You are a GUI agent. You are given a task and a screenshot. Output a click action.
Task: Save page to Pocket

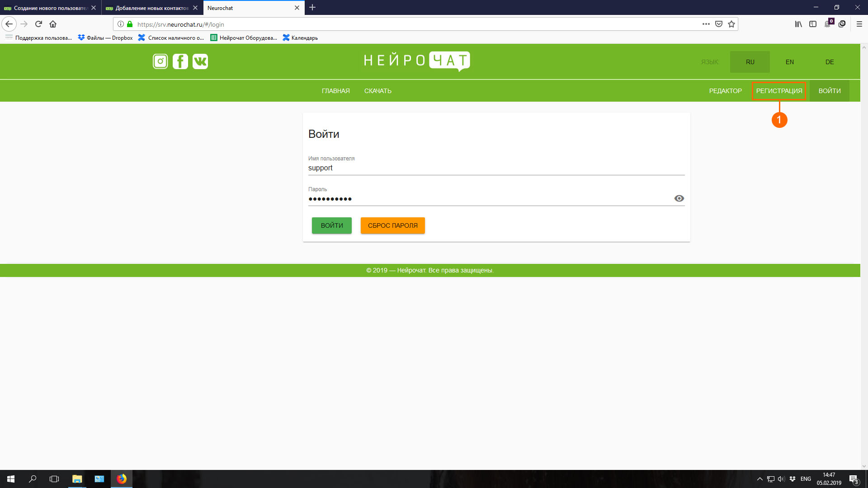click(719, 24)
